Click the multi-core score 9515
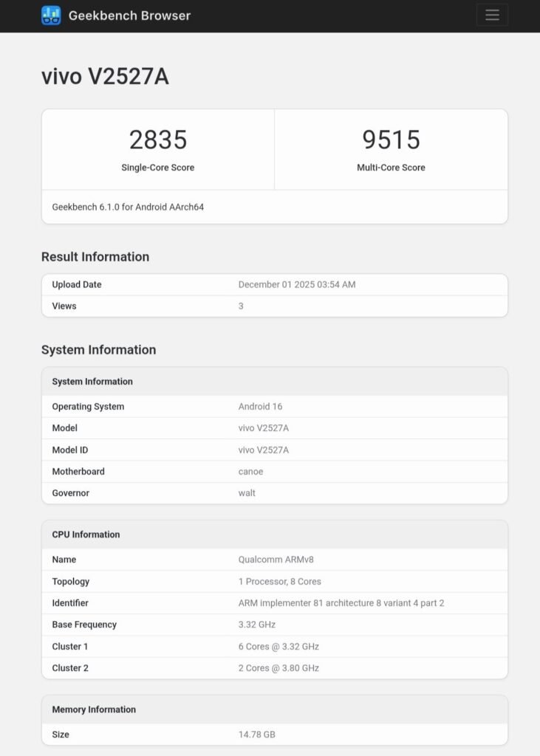Viewport: 540px width, 756px height. click(x=391, y=140)
